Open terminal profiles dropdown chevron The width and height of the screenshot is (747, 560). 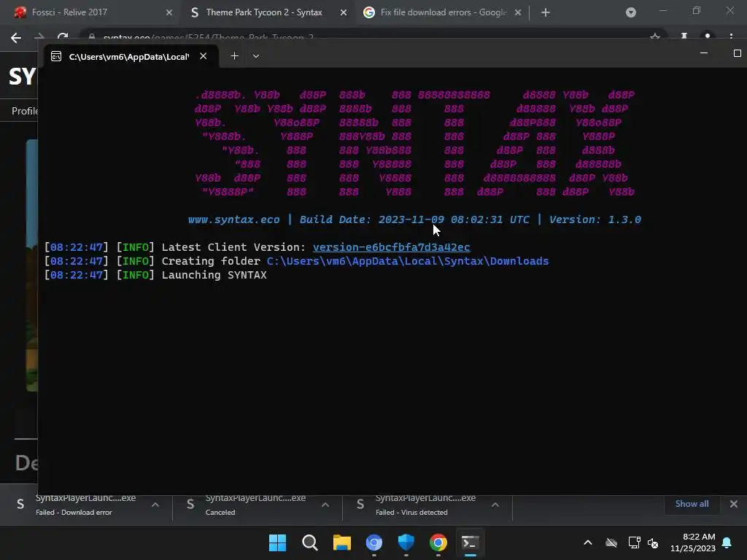pos(256,56)
